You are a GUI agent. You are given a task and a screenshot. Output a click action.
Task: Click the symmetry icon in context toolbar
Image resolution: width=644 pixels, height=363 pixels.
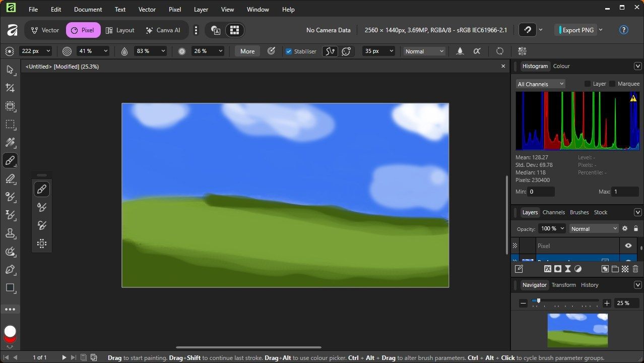(522, 51)
